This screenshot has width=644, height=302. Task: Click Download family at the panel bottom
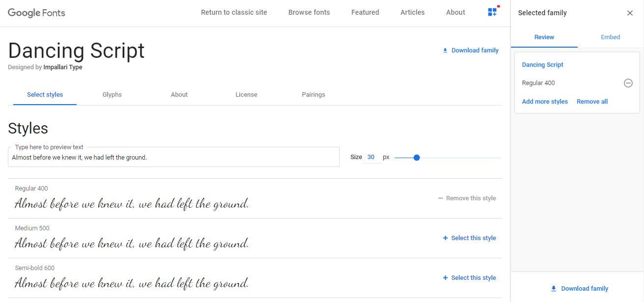click(x=579, y=288)
